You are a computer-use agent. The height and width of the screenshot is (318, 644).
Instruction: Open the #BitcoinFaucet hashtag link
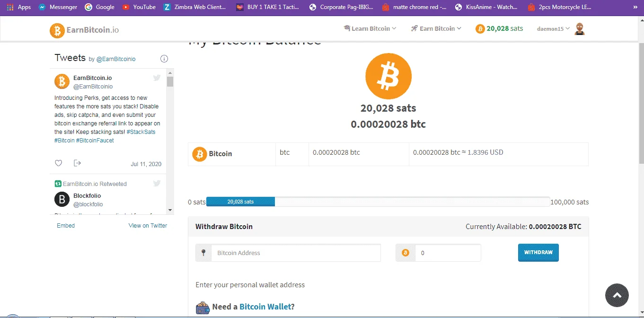95,141
